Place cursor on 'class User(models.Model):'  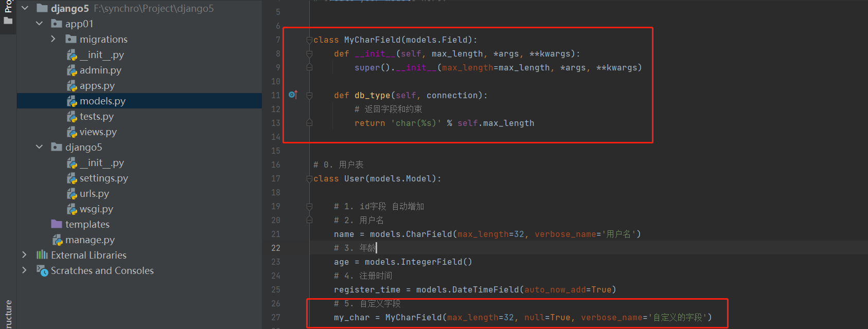coord(377,178)
